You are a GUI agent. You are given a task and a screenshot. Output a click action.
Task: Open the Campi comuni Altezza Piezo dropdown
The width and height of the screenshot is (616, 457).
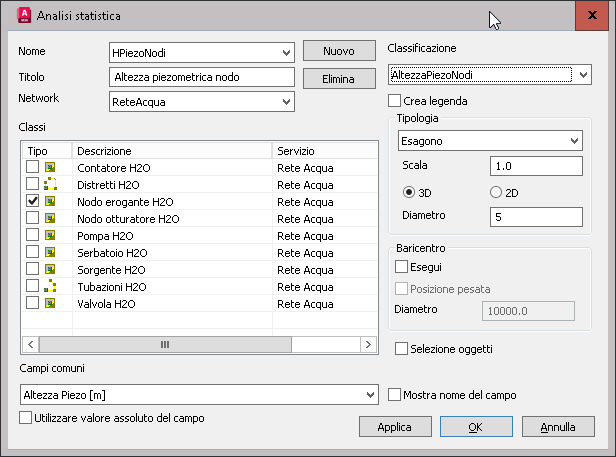click(370, 395)
